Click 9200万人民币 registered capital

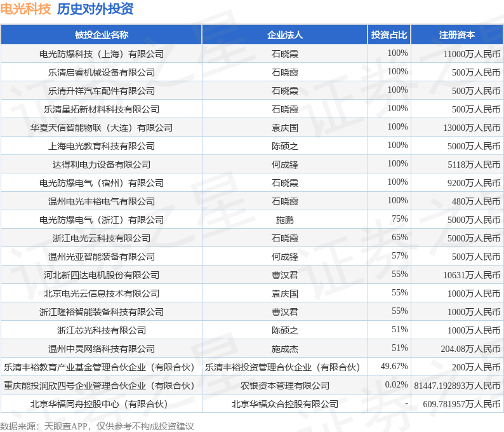point(474,183)
